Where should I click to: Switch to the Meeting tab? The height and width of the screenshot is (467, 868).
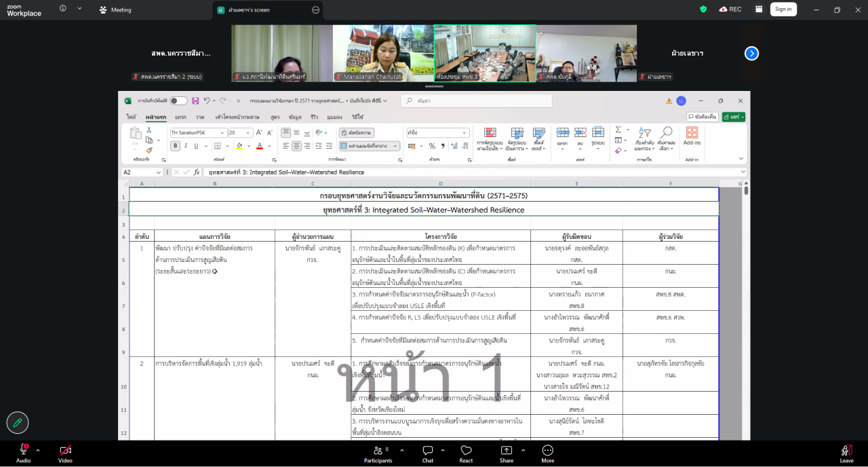115,10
